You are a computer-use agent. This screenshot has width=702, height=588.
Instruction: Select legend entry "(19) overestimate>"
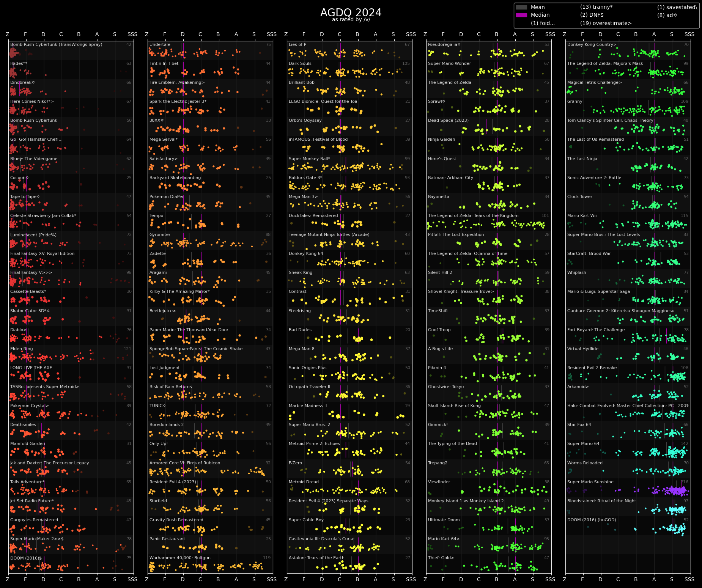click(606, 24)
